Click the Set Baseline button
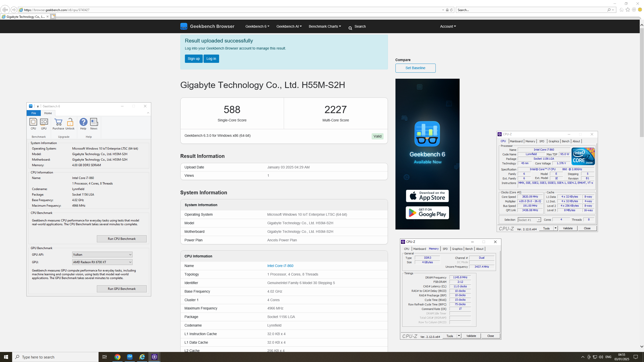644x362 pixels. 415,68
